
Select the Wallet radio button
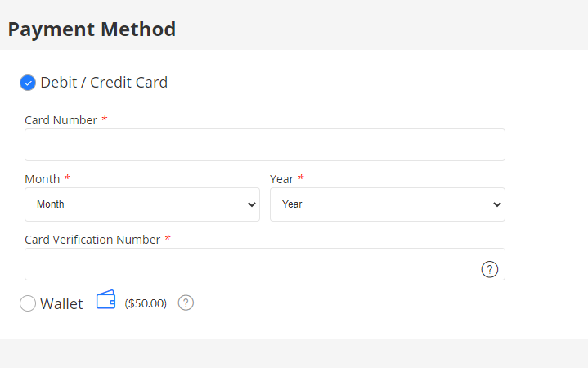(x=28, y=303)
